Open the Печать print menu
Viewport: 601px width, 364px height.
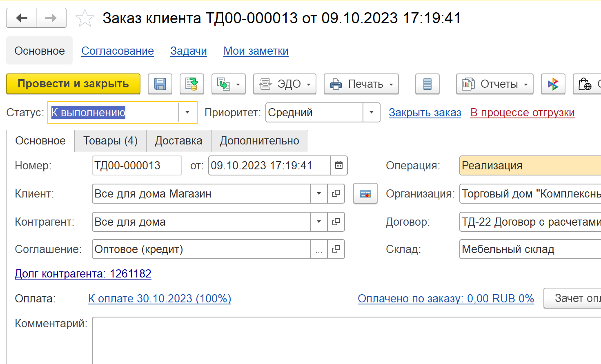(x=361, y=84)
